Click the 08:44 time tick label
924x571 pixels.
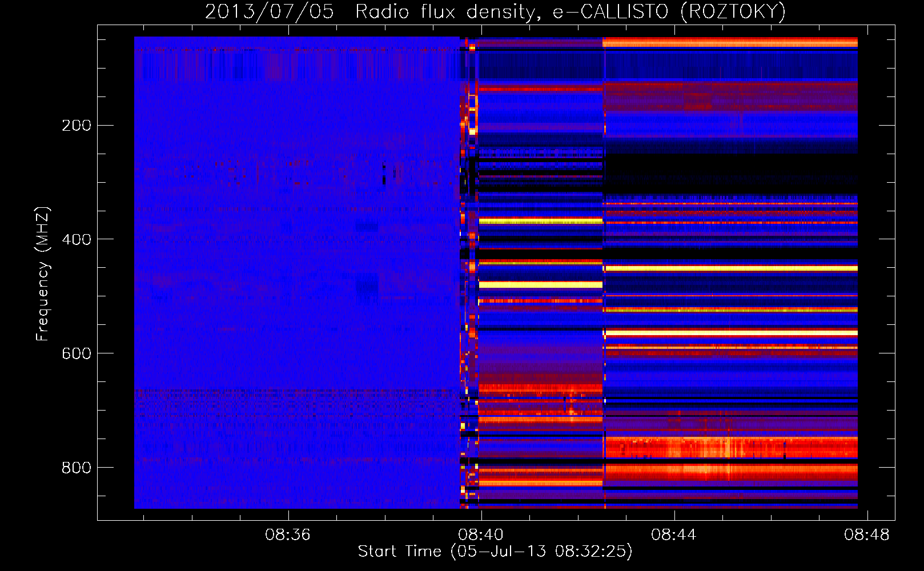[x=674, y=534]
